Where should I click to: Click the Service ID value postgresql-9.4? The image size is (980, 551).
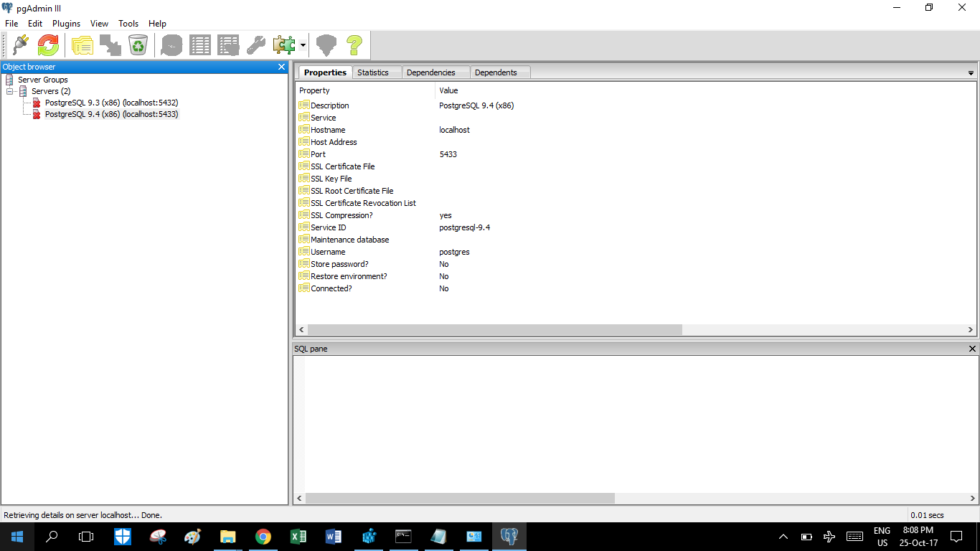pyautogui.click(x=465, y=227)
